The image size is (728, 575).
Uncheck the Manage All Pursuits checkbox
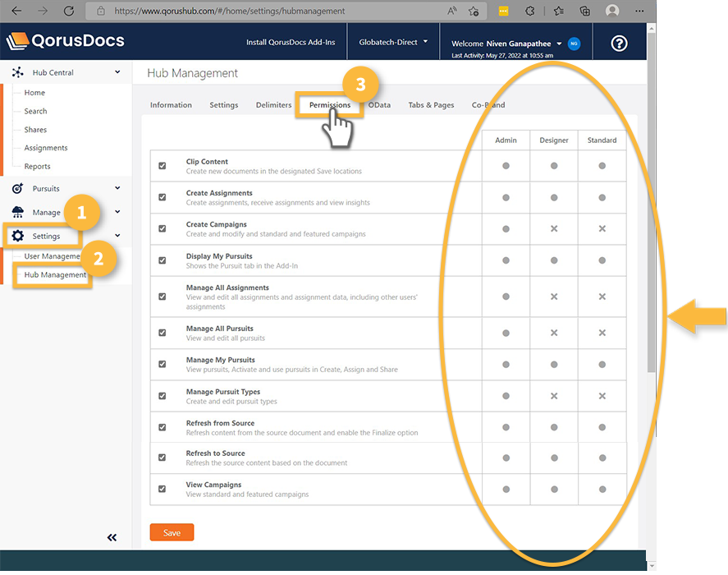(162, 333)
